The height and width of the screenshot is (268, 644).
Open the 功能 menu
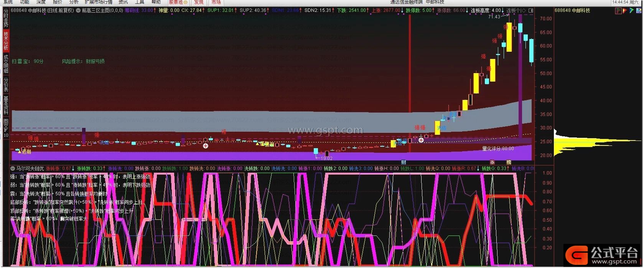pos(25,2)
